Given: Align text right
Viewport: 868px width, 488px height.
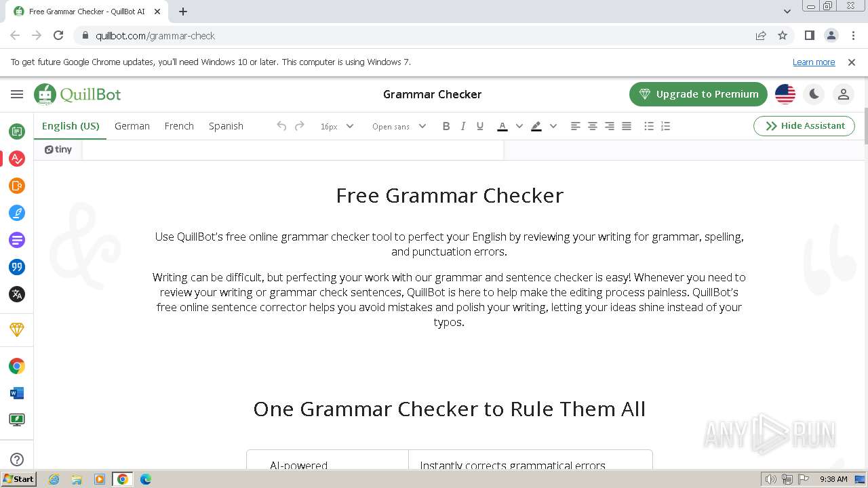Looking at the screenshot, I should 610,126.
